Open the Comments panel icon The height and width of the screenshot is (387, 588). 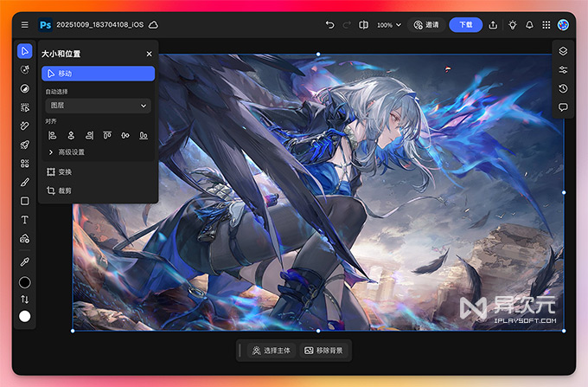(563, 107)
